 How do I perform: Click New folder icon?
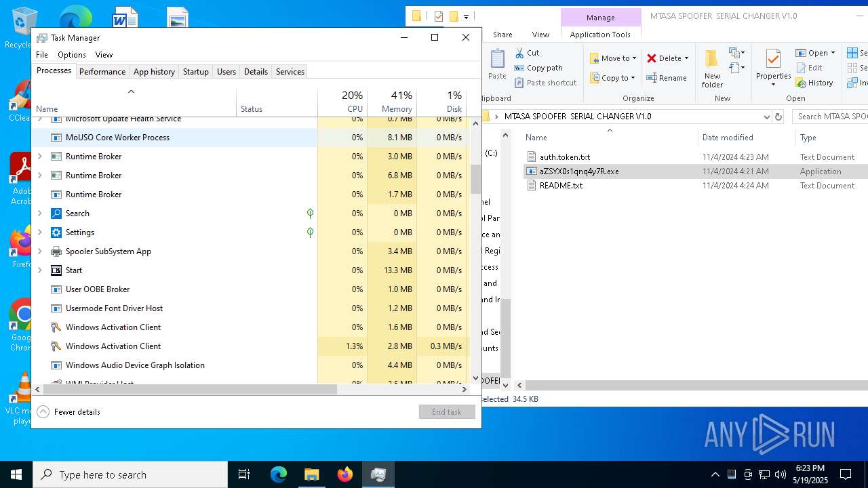(x=711, y=58)
